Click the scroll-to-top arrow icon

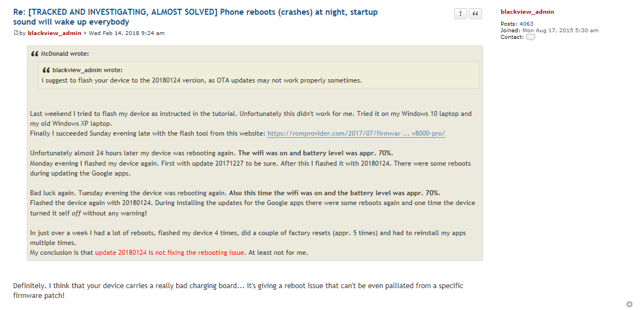(630, 304)
